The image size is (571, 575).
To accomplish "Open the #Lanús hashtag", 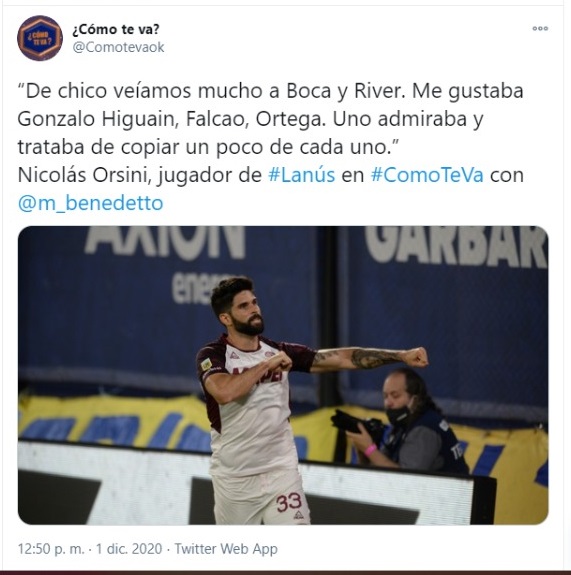I will (301, 175).
